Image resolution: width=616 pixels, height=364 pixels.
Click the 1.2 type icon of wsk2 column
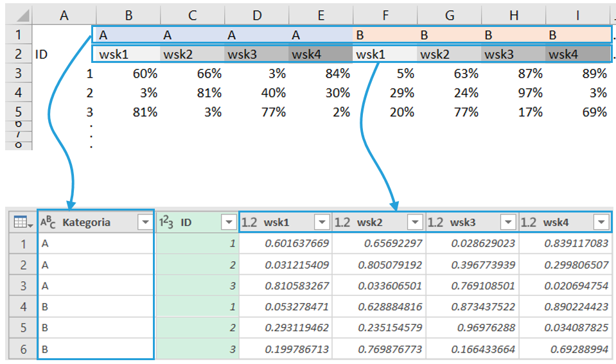(343, 223)
